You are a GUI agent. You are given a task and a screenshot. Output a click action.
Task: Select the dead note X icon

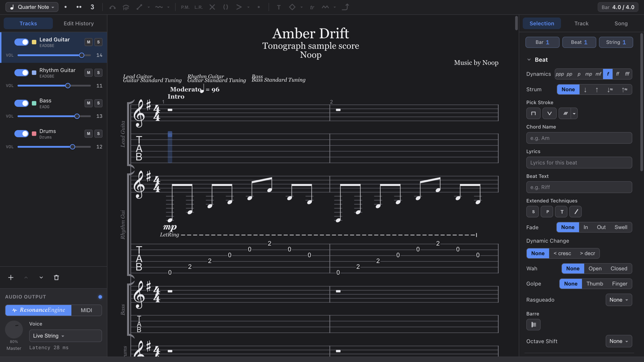point(212,7)
